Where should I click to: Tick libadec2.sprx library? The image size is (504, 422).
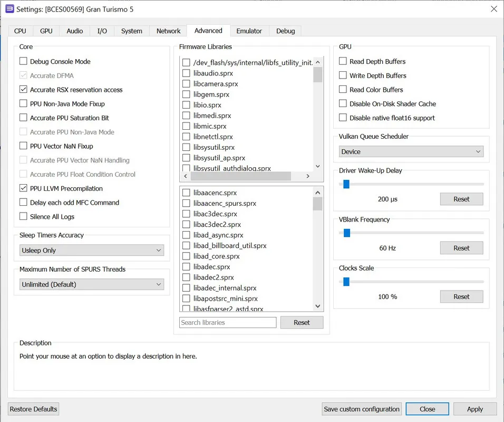186,277
